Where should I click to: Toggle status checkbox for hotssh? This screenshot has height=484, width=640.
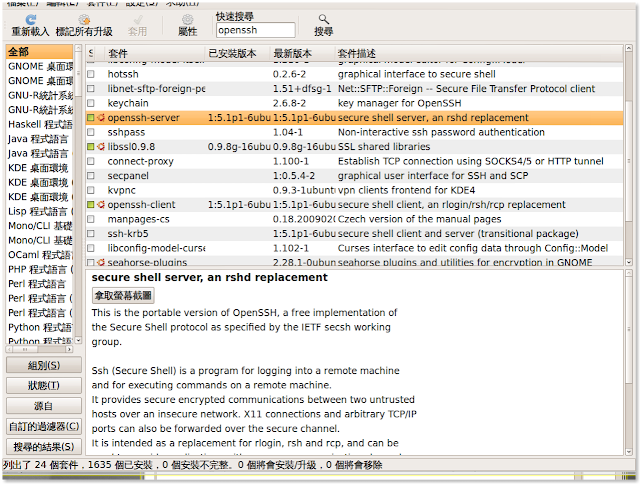click(91, 74)
